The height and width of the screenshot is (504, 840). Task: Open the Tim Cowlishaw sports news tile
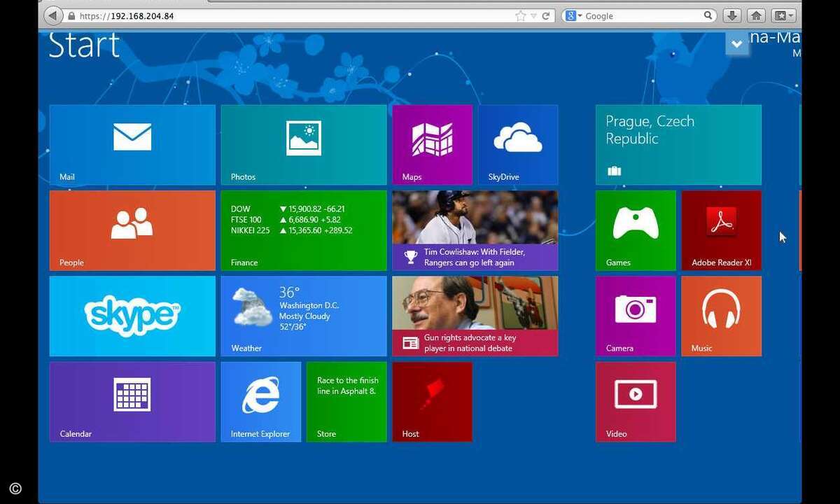475,230
